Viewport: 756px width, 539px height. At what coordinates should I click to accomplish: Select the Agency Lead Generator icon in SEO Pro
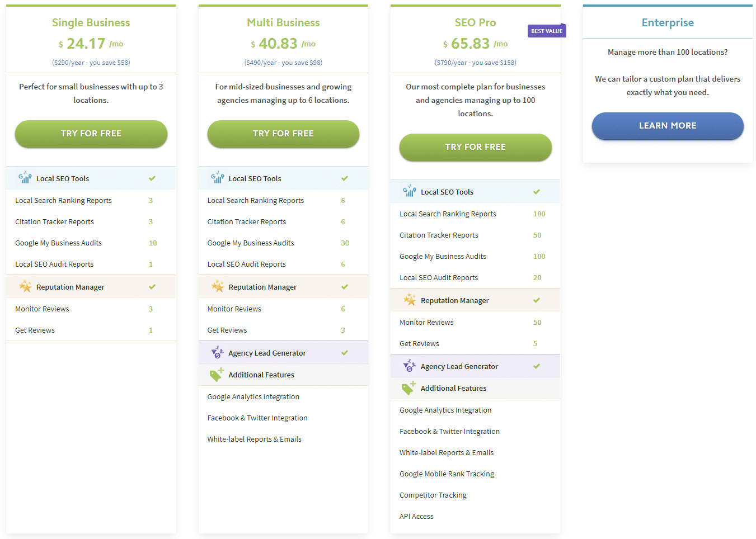click(x=409, y=366)
